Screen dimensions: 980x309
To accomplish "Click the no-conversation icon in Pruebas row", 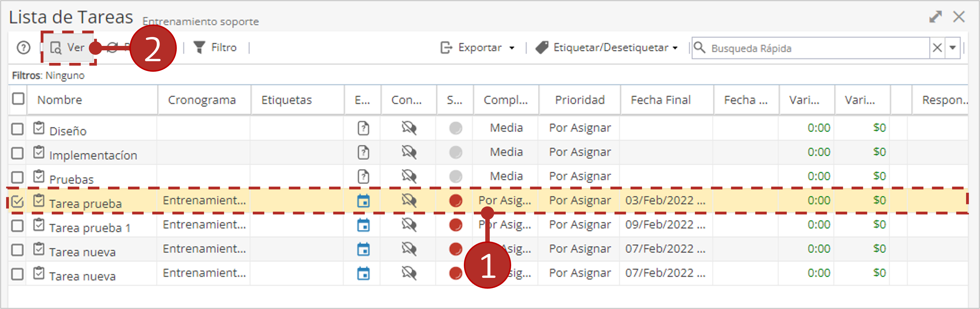I will [x=409, y=176].
